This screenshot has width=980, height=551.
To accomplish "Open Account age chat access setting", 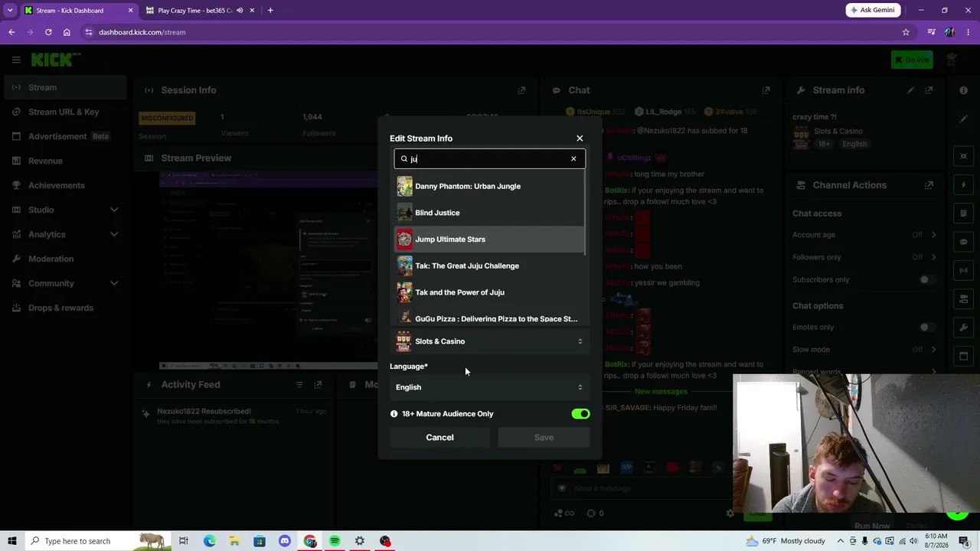I will (x=864, y=235).
